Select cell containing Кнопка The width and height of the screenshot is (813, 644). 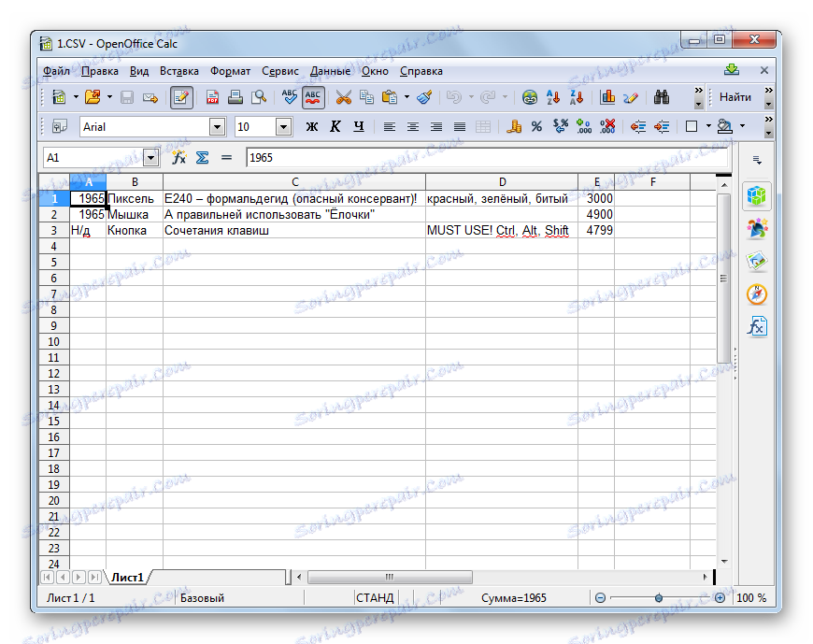pyautogui.click(x=135, y=230)
